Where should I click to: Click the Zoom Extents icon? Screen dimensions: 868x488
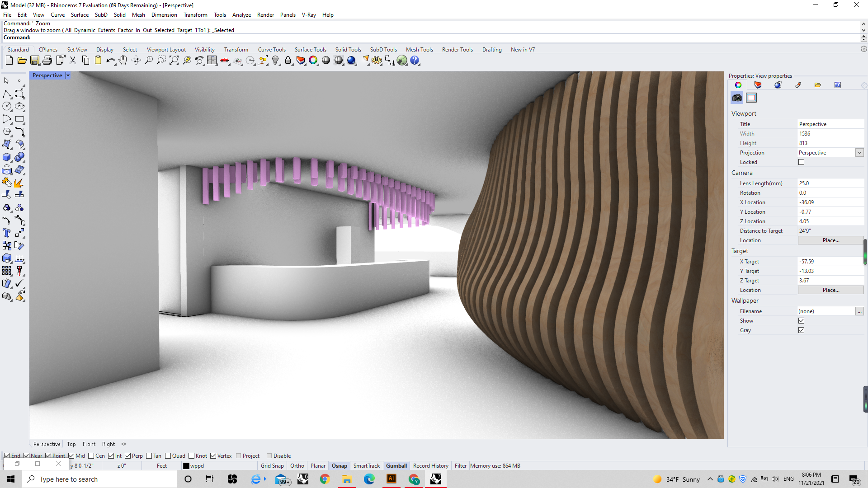[174, 61]
